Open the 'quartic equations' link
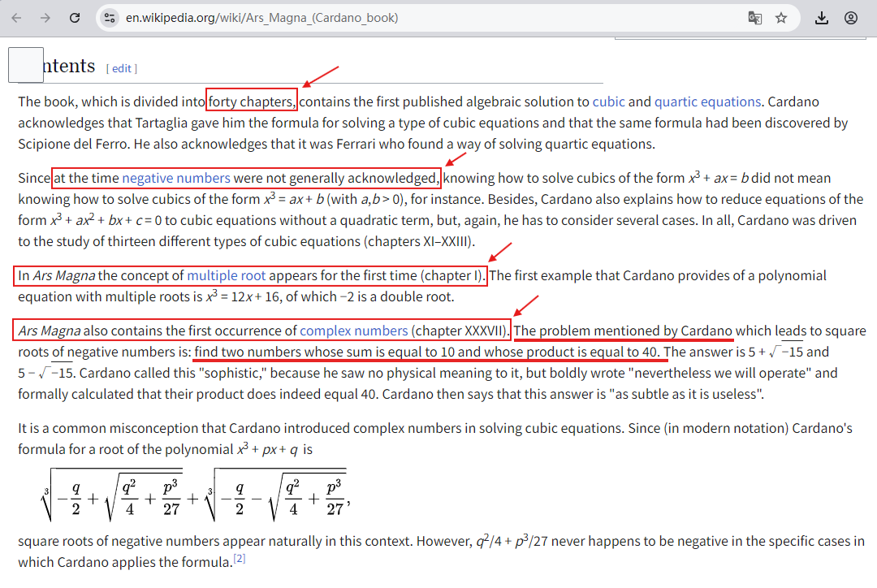 707,102
